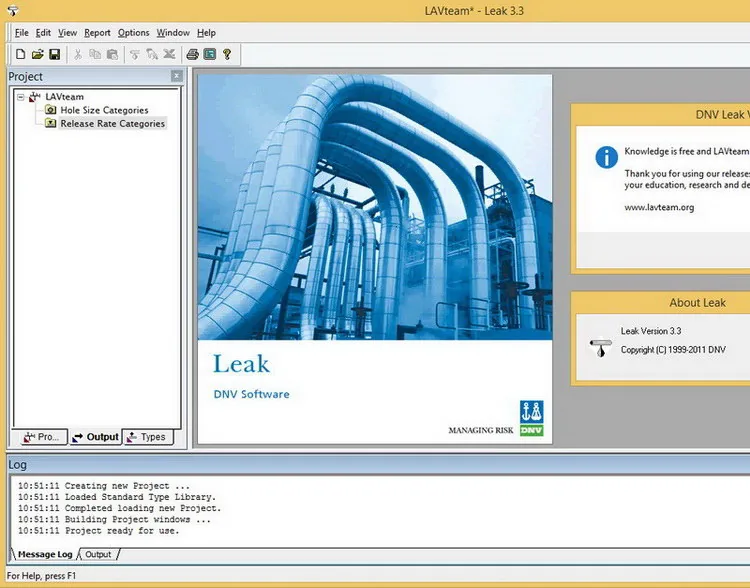The image size is (750, 588).
Task: Click the LAVteam project node icon
Action: (x=35, y=97)
